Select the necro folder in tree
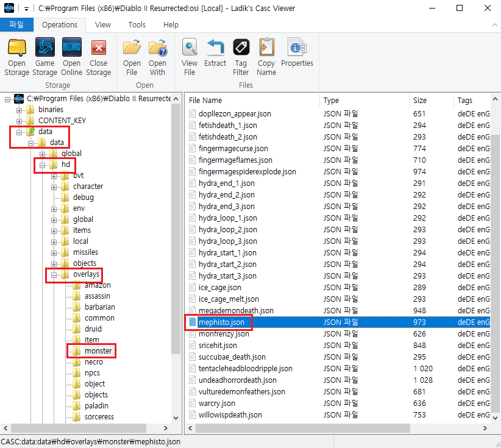The height and width of the screenshot is (448, 501). [x=94, y=362]
